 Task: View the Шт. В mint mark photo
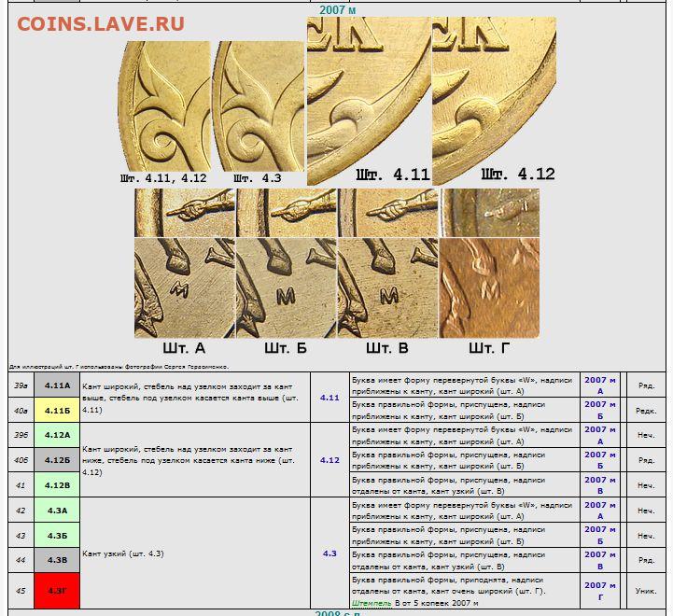[388, 288]
